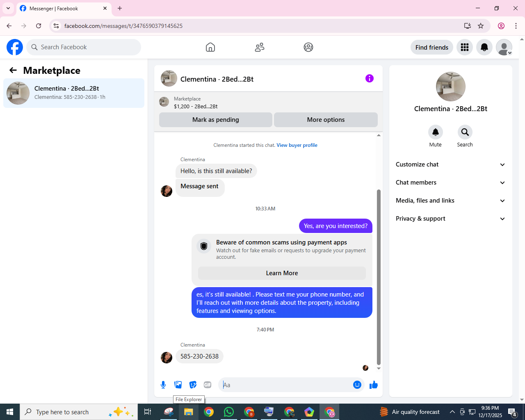The height and width of the screenshot is (420, 525).
Task: Click the 'Hello, is this still available?' message
Action: (x=216, y=171)
